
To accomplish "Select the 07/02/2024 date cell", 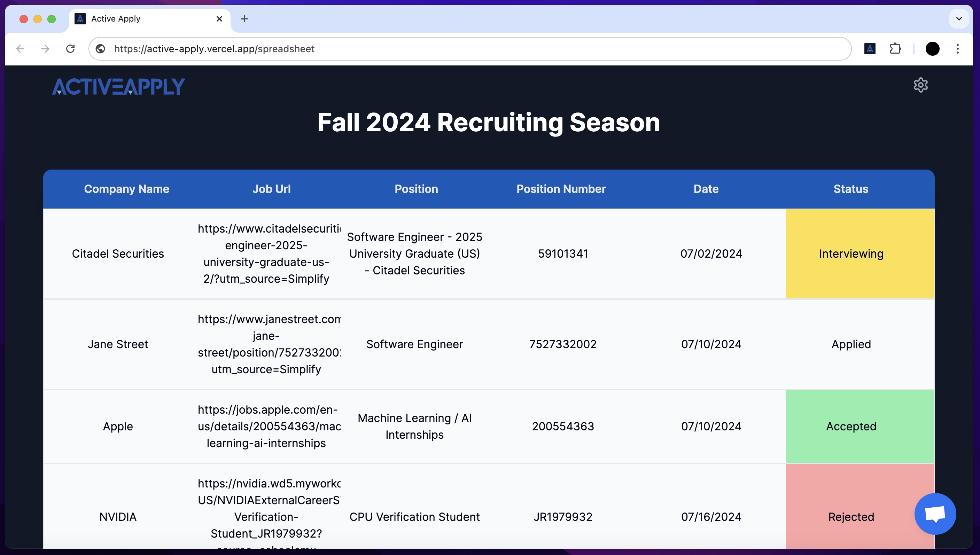I will click(711, 254).
